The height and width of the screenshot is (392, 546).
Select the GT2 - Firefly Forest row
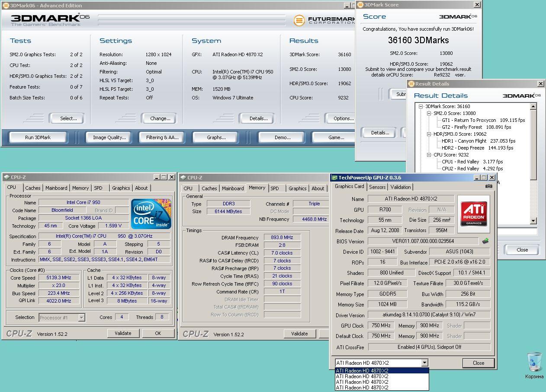coord(476,127)
